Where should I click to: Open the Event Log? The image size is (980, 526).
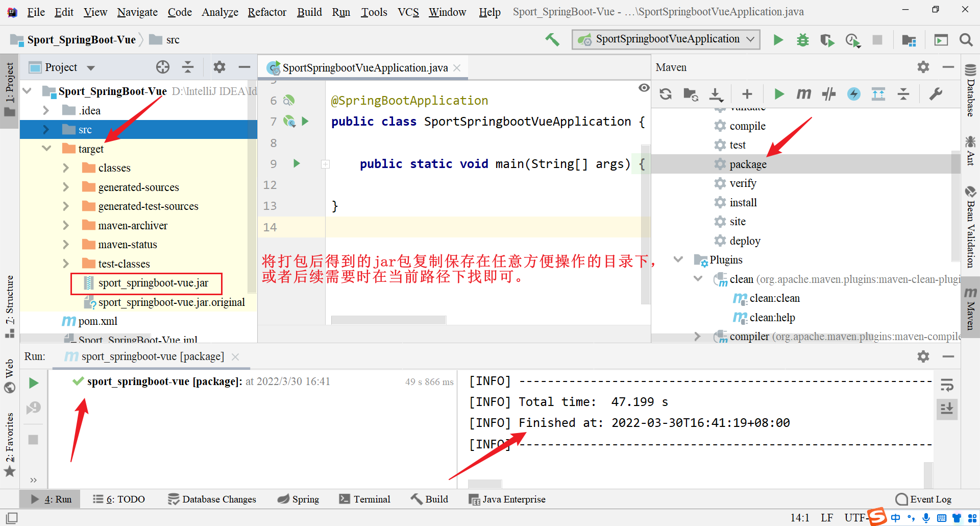coord(924,499)
